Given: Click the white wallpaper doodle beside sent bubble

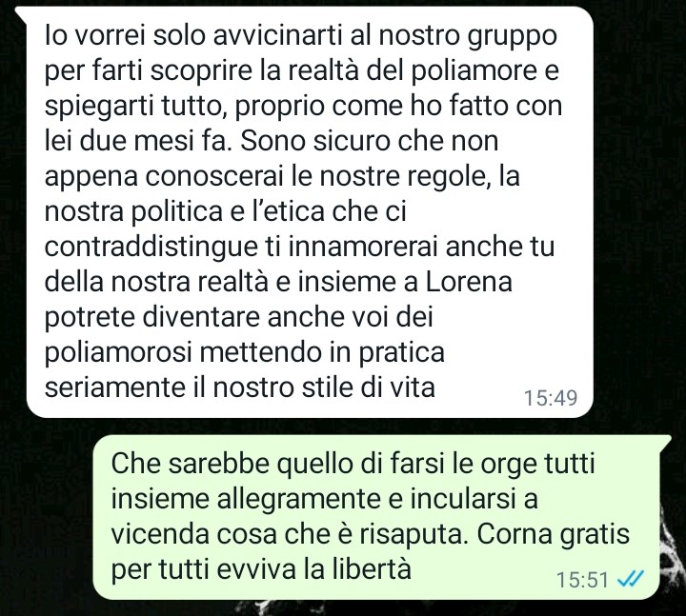Looking at the screenshot, I should point(673,546).
